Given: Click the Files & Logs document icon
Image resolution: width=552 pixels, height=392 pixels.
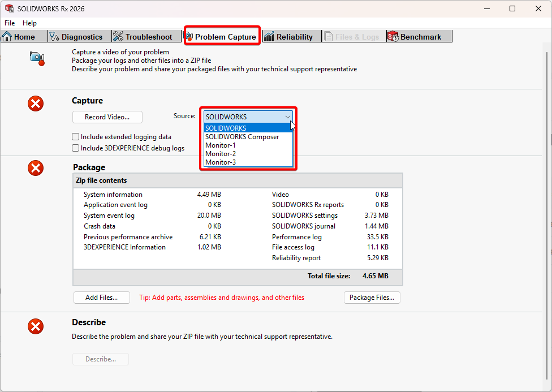Looking at the screenshot, I should tap(328, 37).
